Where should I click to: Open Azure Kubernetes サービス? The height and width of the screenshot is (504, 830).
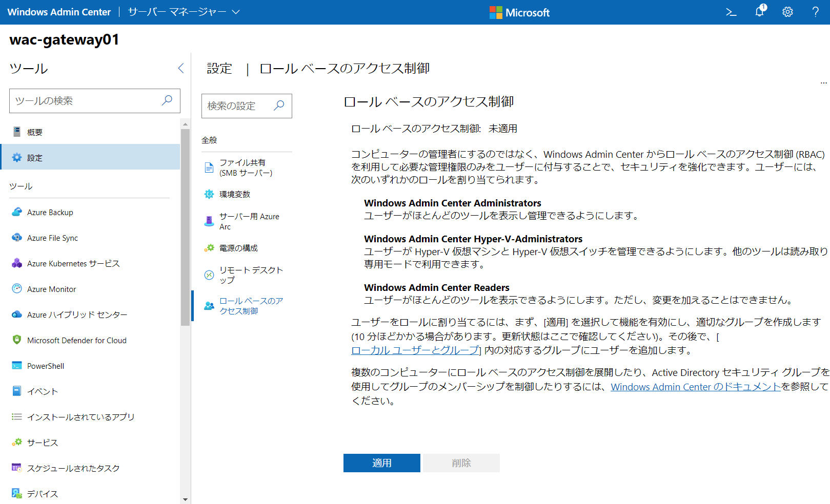pyautogui.click(x=73, y=263)
